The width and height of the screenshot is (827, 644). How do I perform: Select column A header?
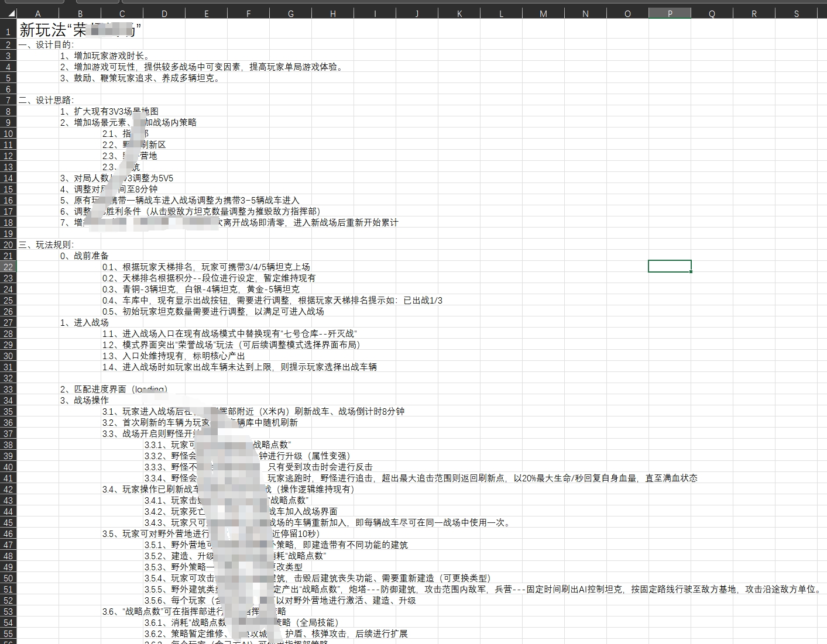click(x=38, y=13)
